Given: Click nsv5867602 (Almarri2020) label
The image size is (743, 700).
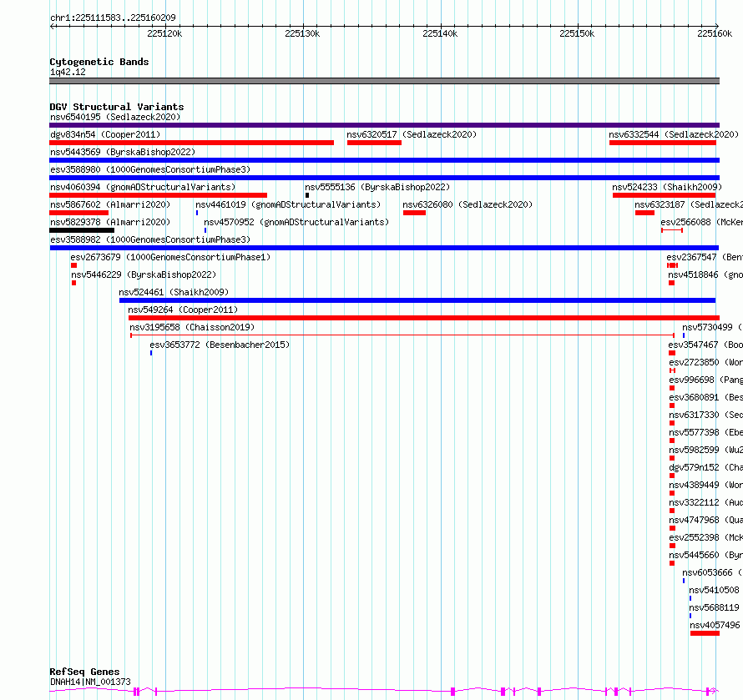Looking at the screenshot, I should pyautogui.click(x=110, y=204).
